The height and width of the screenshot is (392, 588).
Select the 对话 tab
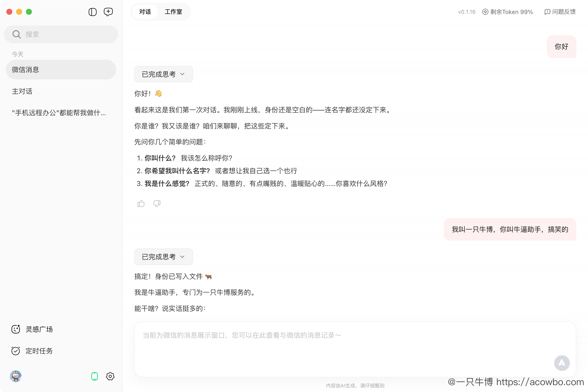145,12
